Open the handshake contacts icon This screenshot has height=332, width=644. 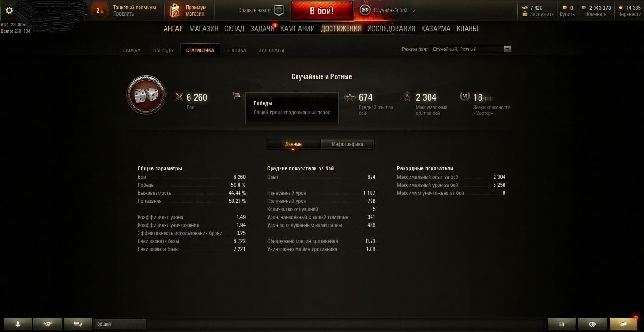48,324
